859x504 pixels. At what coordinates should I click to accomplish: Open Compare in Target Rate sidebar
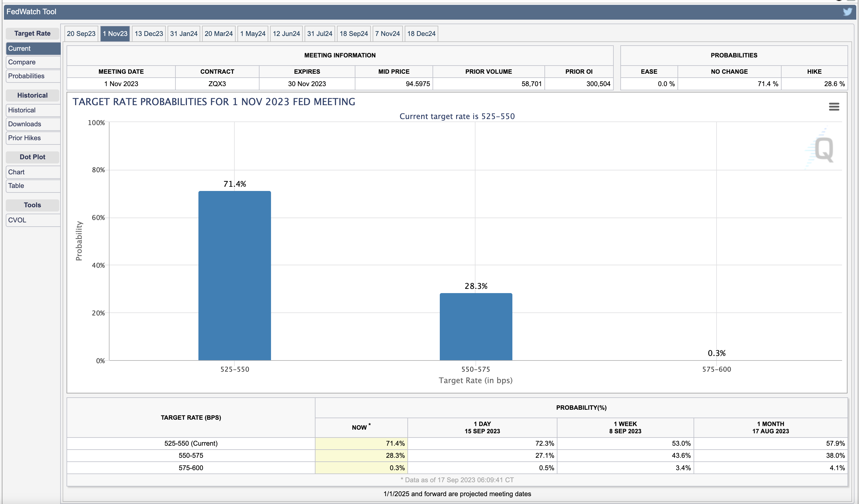[x=22, y=62]
